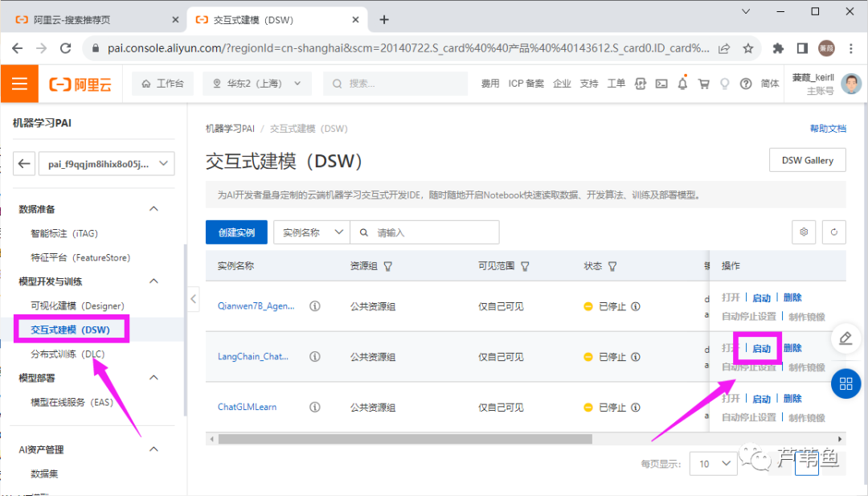Filter by 资源组 column
The width and height of the screenshot is (868, 496).
coord(388,266)
